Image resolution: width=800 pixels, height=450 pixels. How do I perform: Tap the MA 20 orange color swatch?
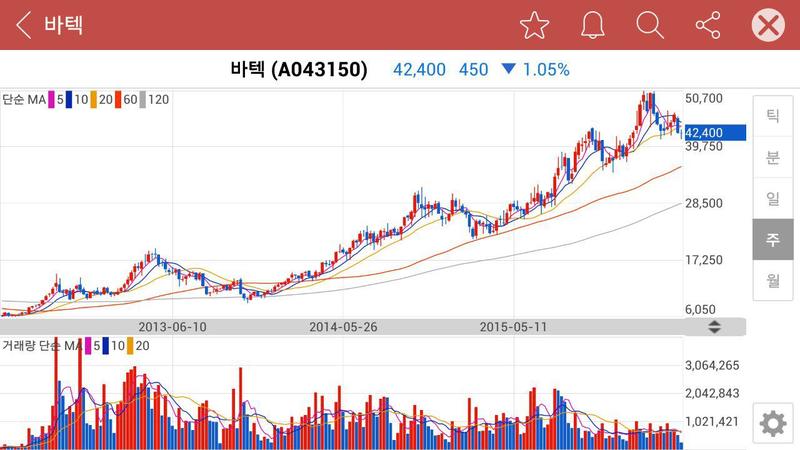pyautogui.click(x=93, y=99)
